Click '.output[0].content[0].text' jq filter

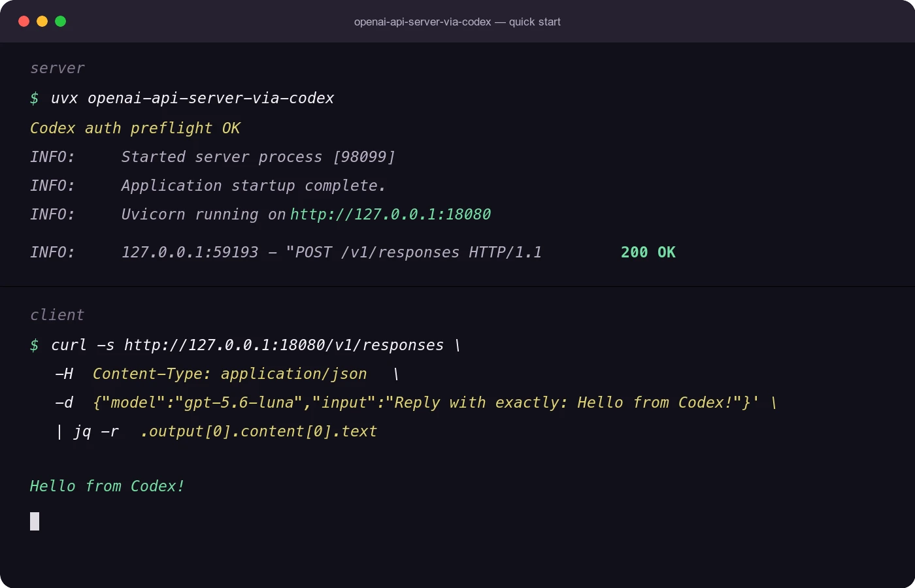pos(259,431)
